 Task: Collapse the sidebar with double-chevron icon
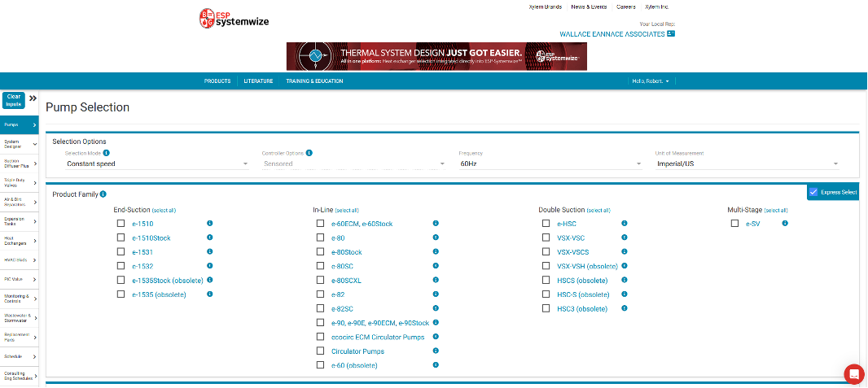pyautogui.click(x=33, y=98)
